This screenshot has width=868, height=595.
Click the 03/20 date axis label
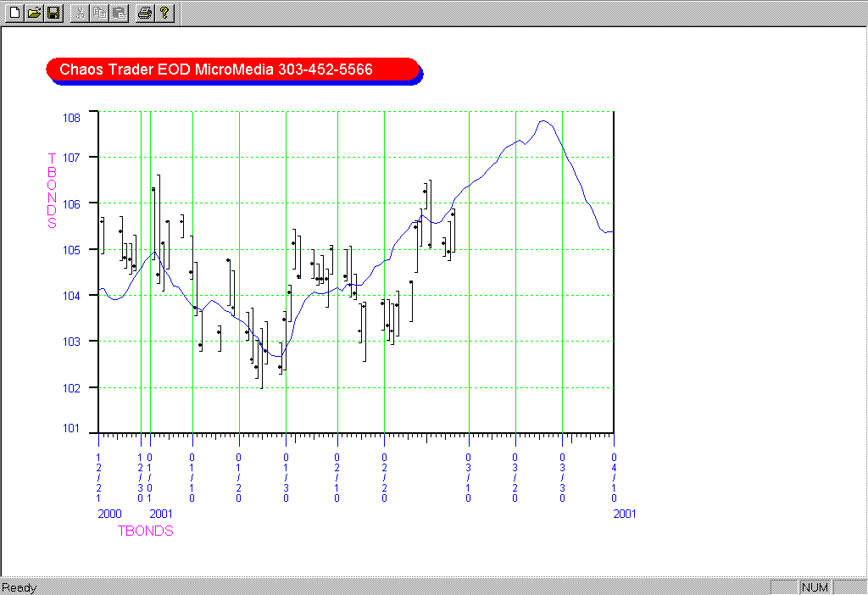click(x=515, y=478)
